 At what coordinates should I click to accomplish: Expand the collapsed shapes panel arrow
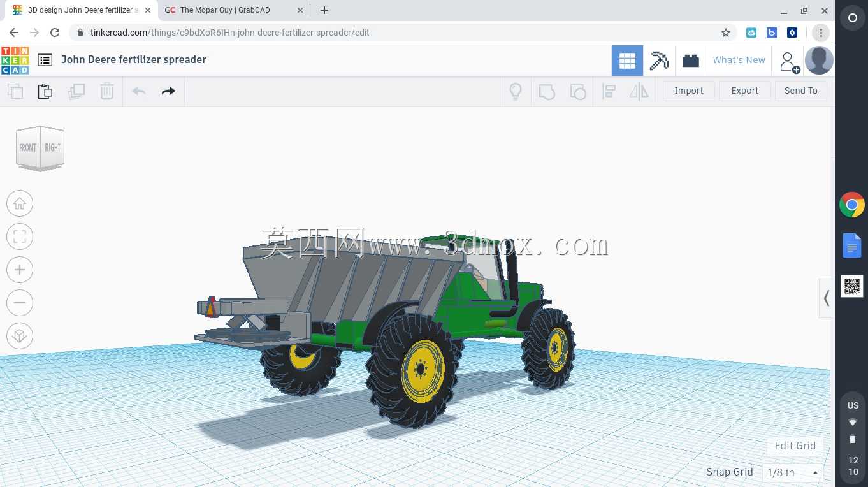point(827,298)
